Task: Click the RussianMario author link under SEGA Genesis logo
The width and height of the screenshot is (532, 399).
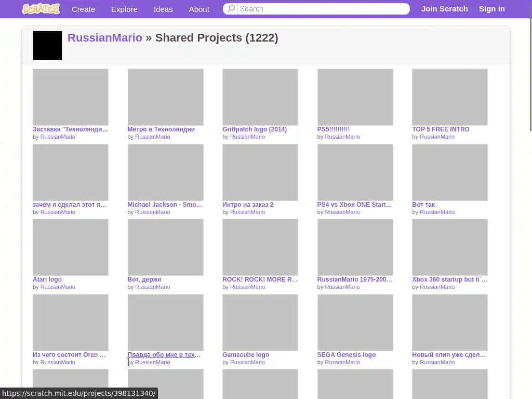Action: tap(342, 362)
